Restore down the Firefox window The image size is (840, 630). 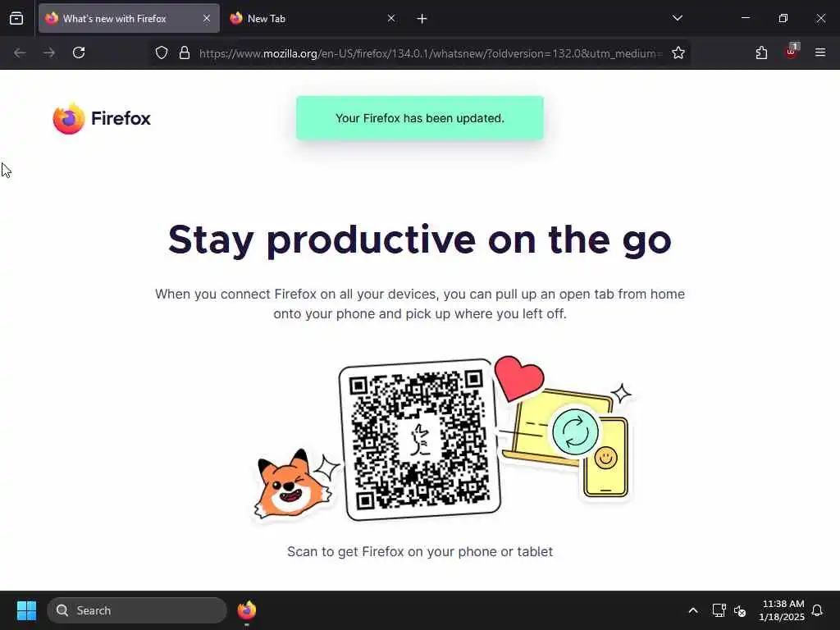[x=783, y=18]
